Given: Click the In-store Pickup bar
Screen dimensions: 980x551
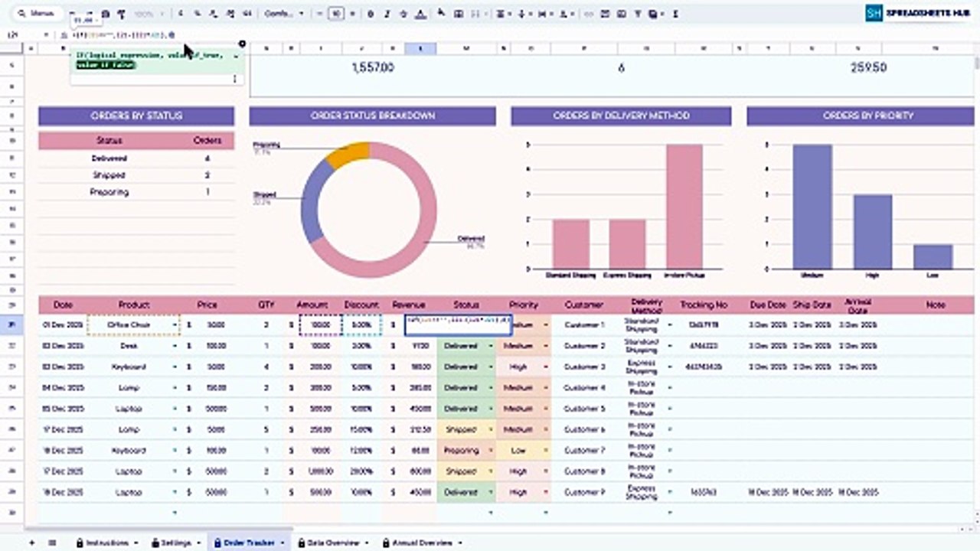Looking at the screenshot, I should tap(684, 207).
